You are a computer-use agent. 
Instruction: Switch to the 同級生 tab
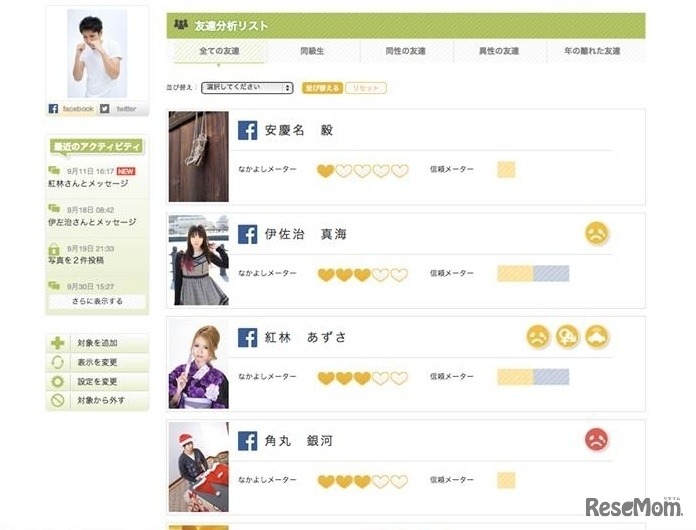(312, 51)
